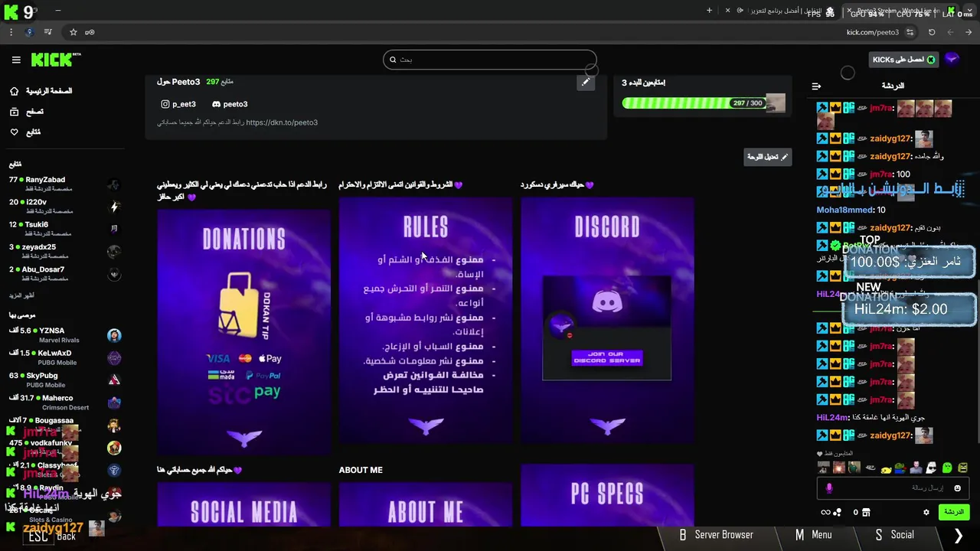Open the Server Browser overlay option
Screen dimensions: 980x551
[716, 535]
